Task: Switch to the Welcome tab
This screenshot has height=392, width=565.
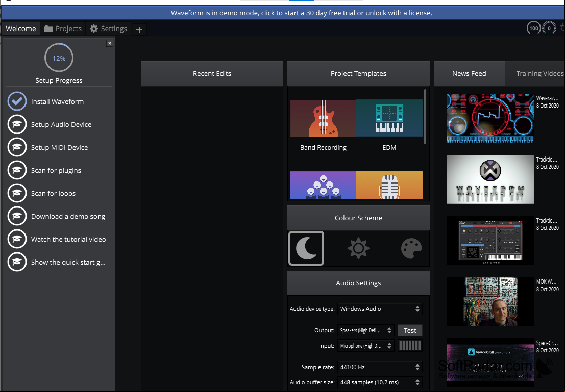Action: 21,29
